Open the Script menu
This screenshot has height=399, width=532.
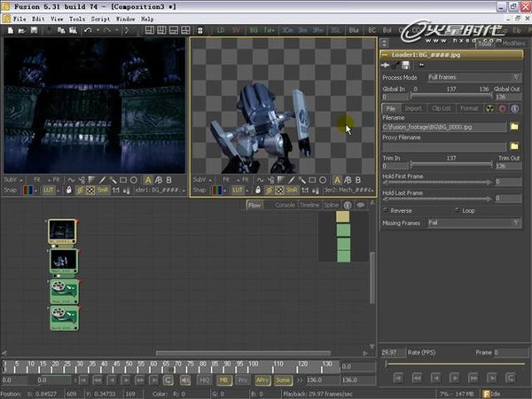coord(100,19)
